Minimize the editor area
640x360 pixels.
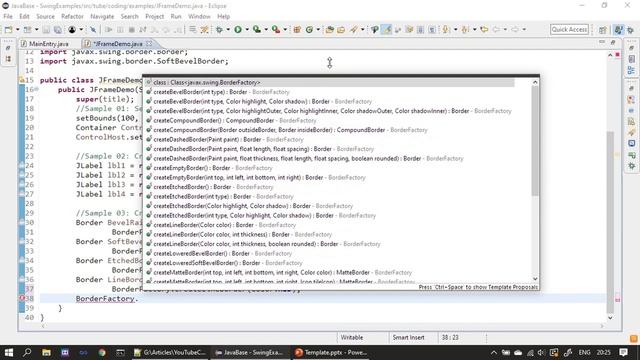point(602,42)
